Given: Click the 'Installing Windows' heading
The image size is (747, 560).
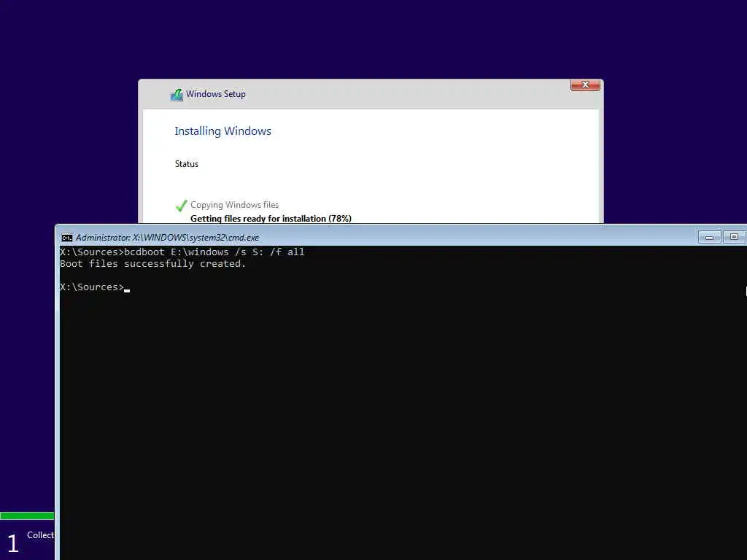Looking at the screenshot, I should tap(222, 131).
